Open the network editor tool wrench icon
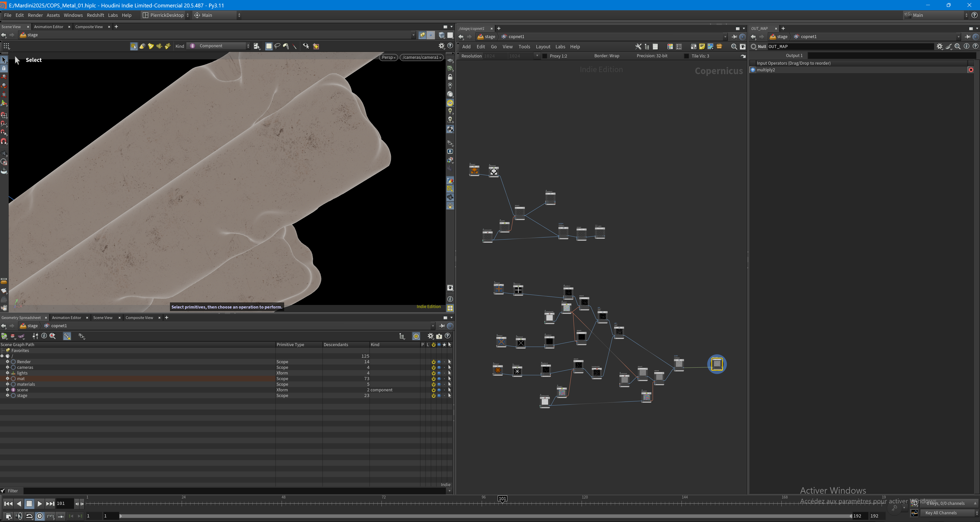Viewport: 980px width, 522px height. [x=638, y=47]
